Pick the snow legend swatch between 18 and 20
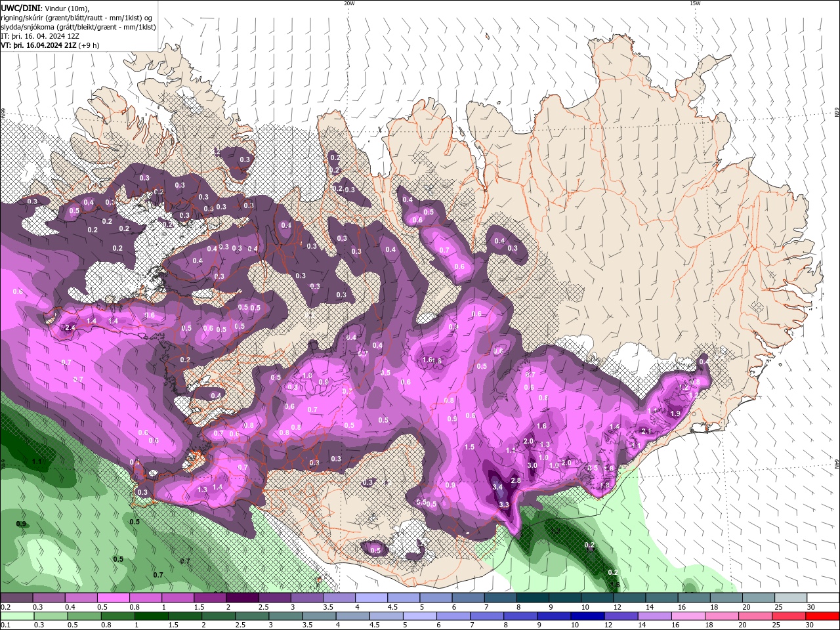This screenshot has height=630, width=840. click(x=726, y=598)
